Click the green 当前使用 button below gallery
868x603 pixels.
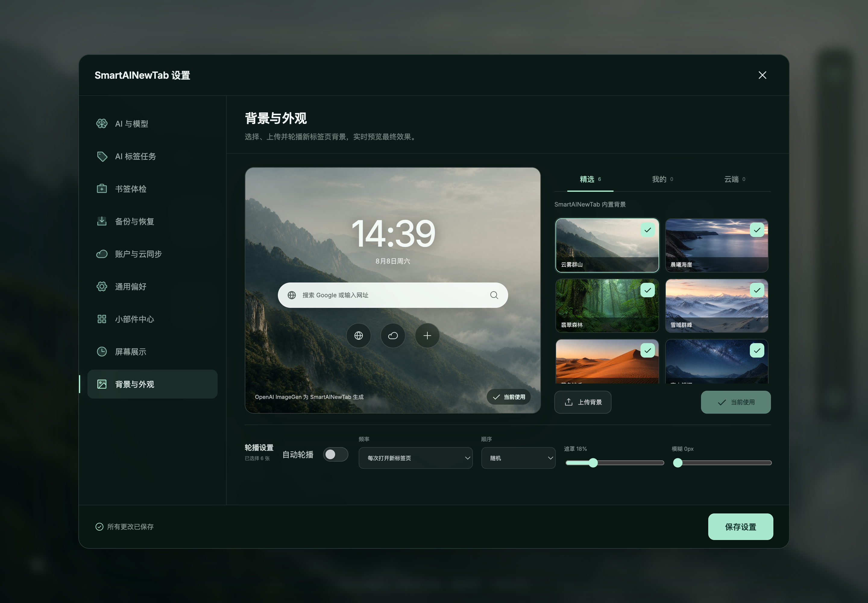tap(736, 402)
